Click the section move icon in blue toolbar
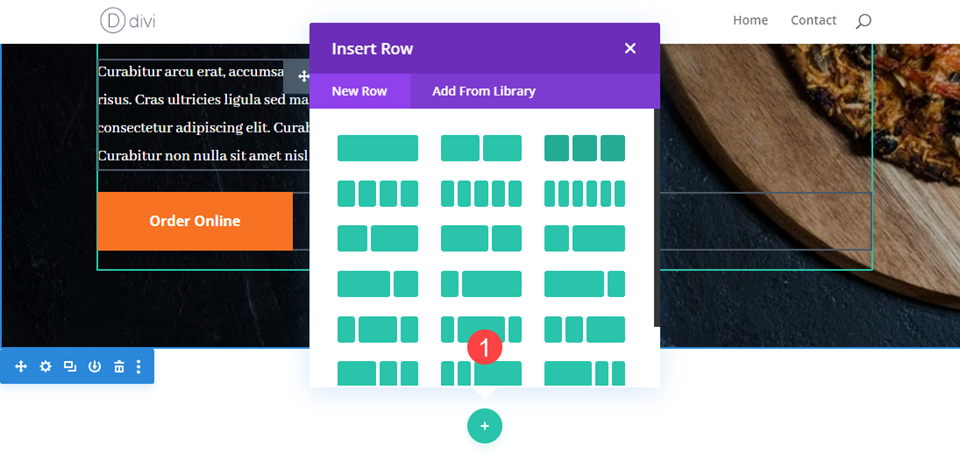The height and width of the screenshot is (468, 960). pyautogui.click(x=21, y=366)
